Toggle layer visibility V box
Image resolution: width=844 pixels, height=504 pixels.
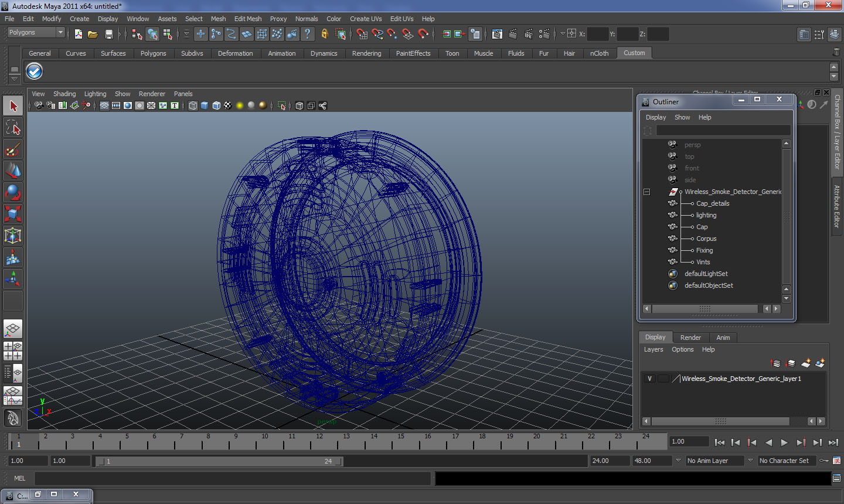coord(649,379)
